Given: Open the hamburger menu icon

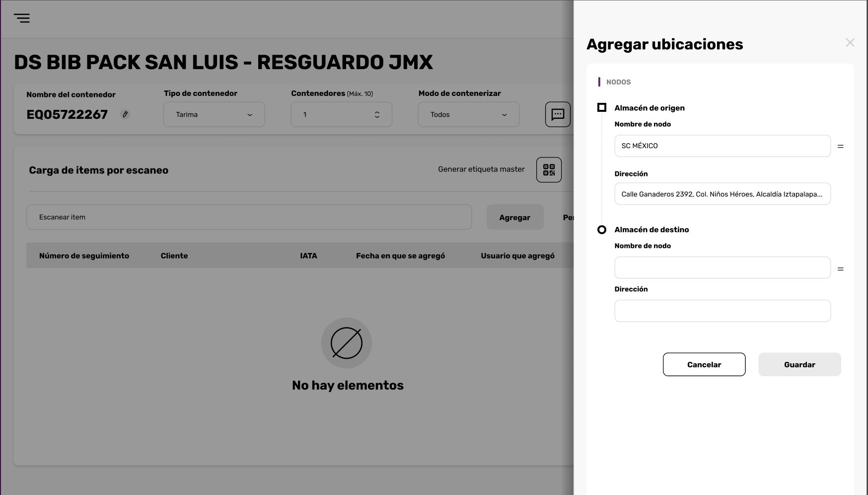Looking at the screenshot, I should (x=22, y=18).
